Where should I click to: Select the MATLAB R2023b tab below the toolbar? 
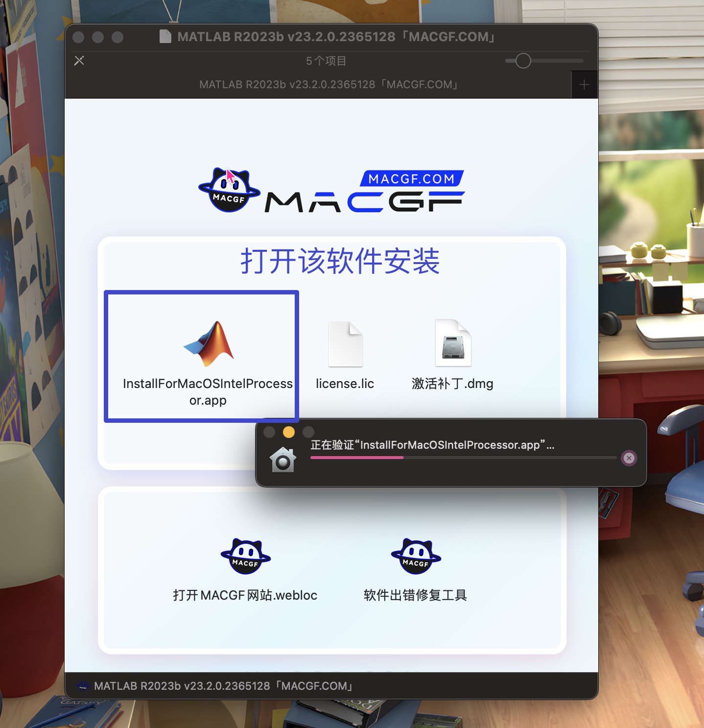click(x=328, y=84)
